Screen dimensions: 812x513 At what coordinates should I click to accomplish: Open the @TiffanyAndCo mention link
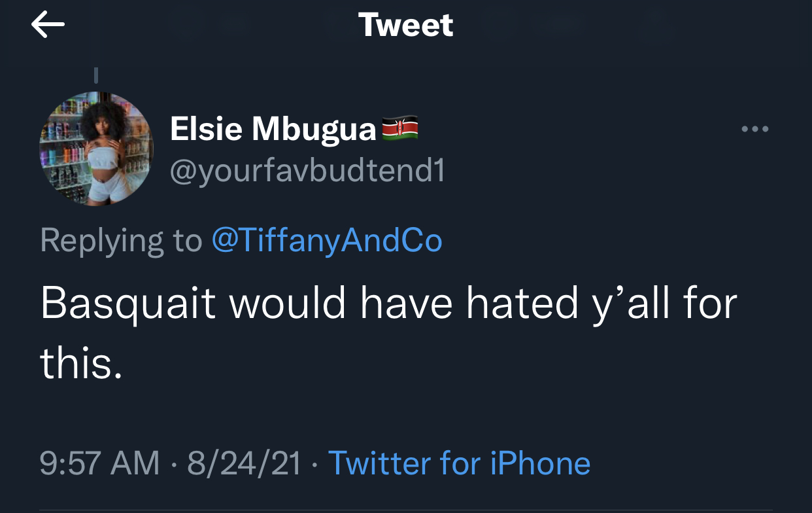click(327, 241)
